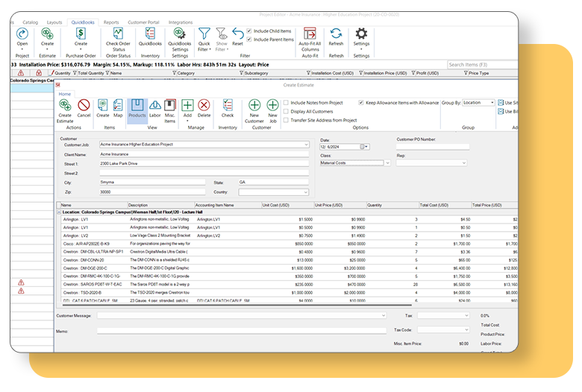
Task: Click Price Type column header
Action: (x=492, y=73)
